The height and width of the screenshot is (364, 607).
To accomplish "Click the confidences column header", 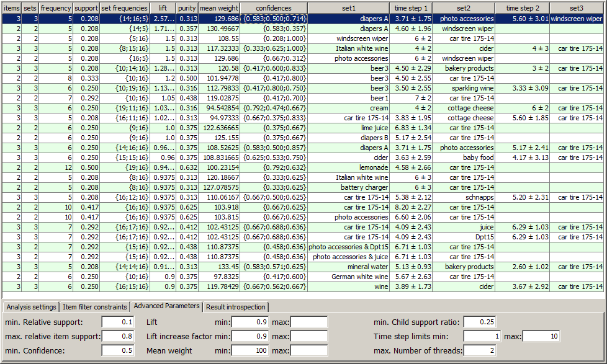I will [x=274, y=8].
